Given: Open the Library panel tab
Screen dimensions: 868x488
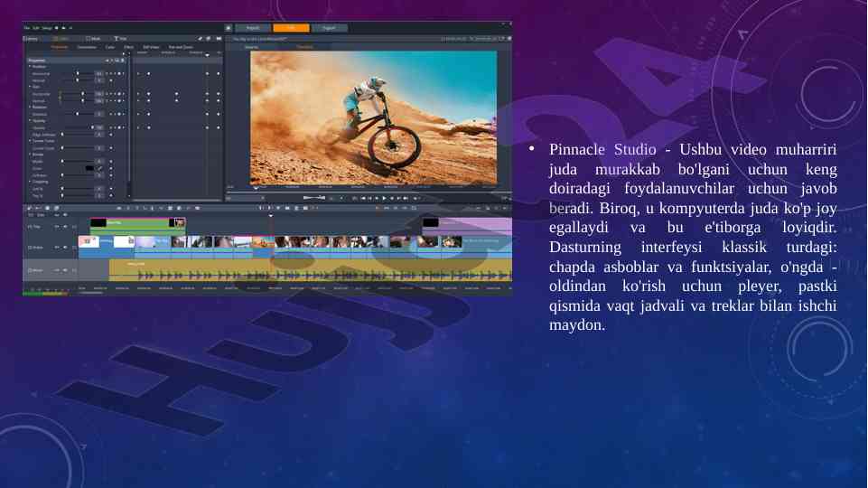Looking at the screenshot, I should (33, 39).
